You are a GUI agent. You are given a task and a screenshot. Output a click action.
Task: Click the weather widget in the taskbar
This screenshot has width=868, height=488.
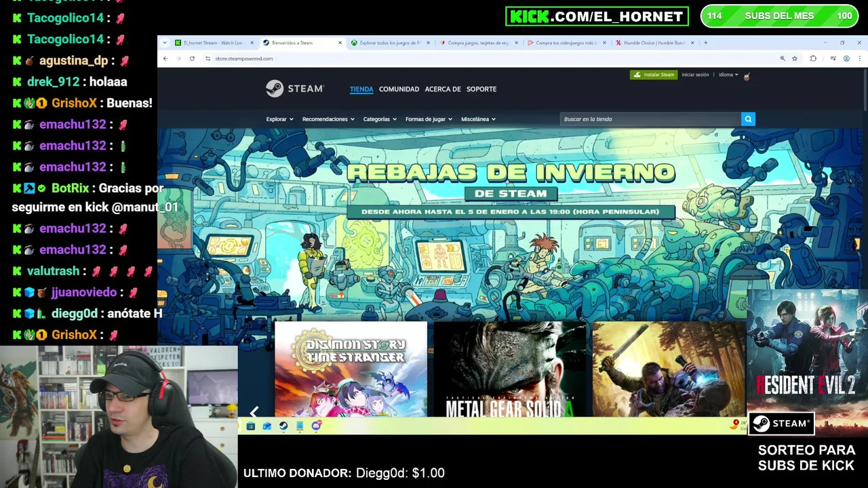click(x=739, y=425)
